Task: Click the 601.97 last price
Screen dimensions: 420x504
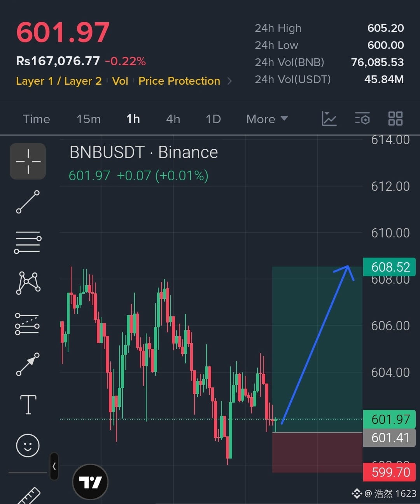Action: [x=63, y=32]
